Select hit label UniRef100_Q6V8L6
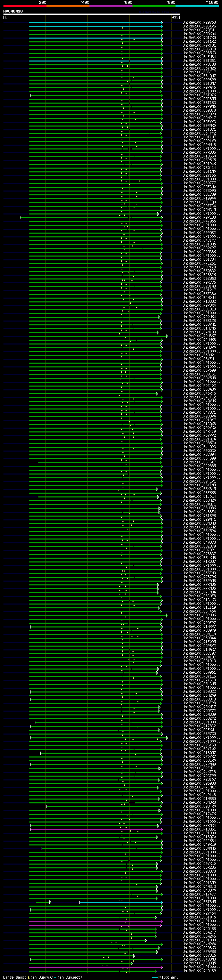 [199, 955]
